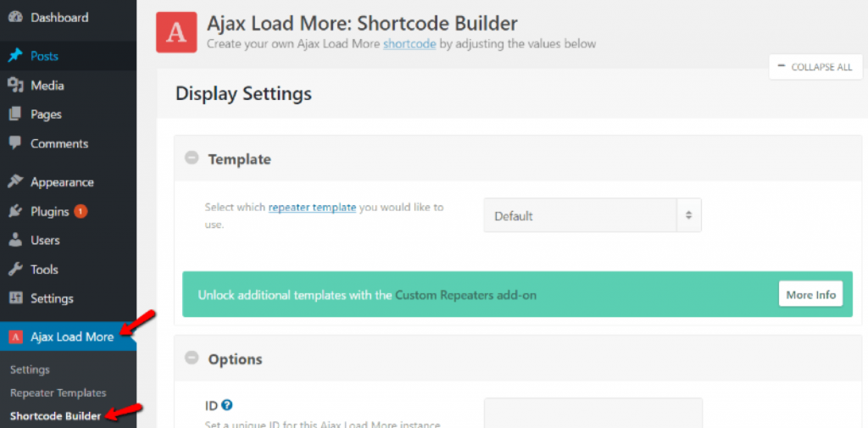Open the WordPress Settings menu label
868x428 pixels.
pyautogui.click(x=52, y=298)
